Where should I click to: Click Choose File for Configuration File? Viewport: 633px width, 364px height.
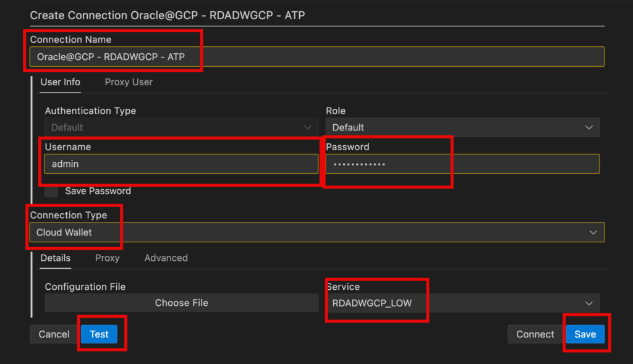[x=181, y=303]
